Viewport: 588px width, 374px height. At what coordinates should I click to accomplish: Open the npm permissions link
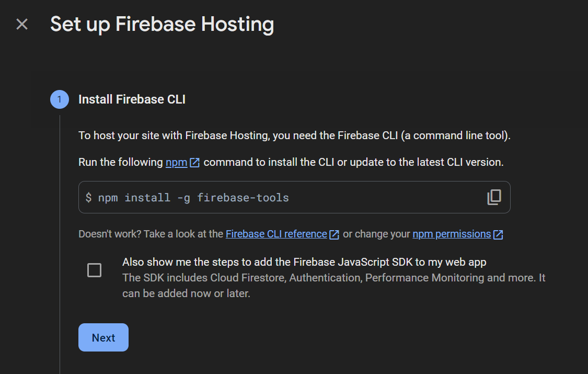click(452, 234)
